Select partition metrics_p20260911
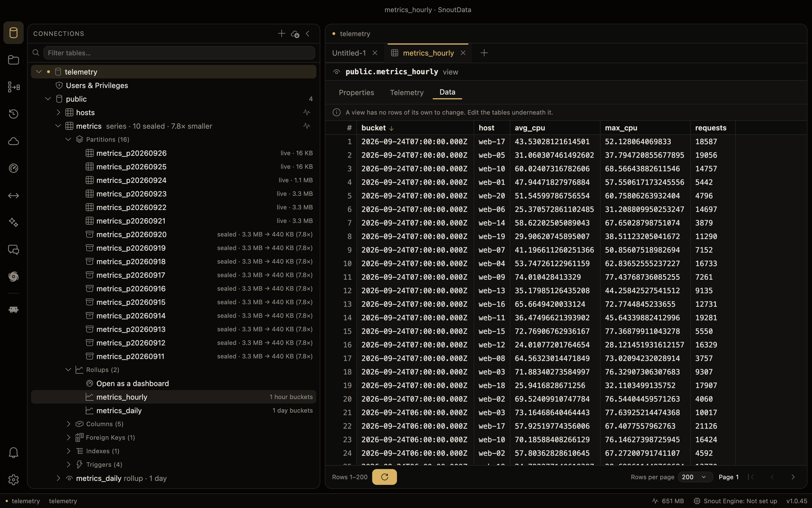The width and height of the screenshot is (812, 508). pyautogui.click(x=173, y=356)
